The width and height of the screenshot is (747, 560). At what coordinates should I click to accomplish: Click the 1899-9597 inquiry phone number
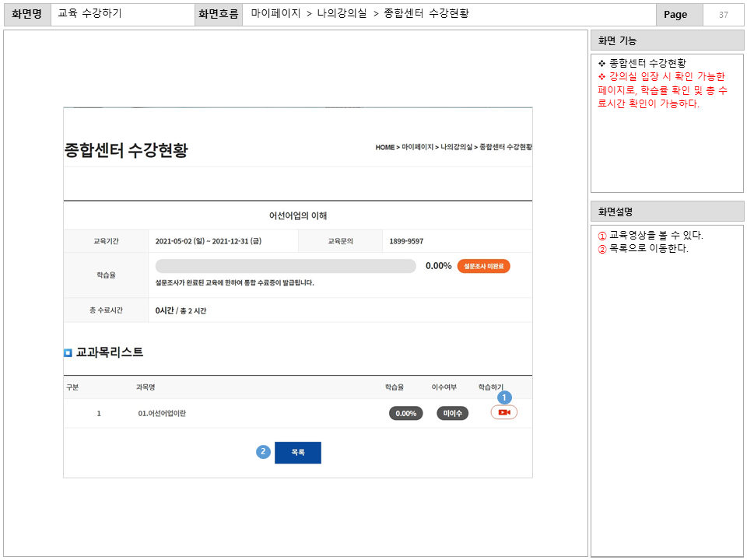[x=406, y=241]
